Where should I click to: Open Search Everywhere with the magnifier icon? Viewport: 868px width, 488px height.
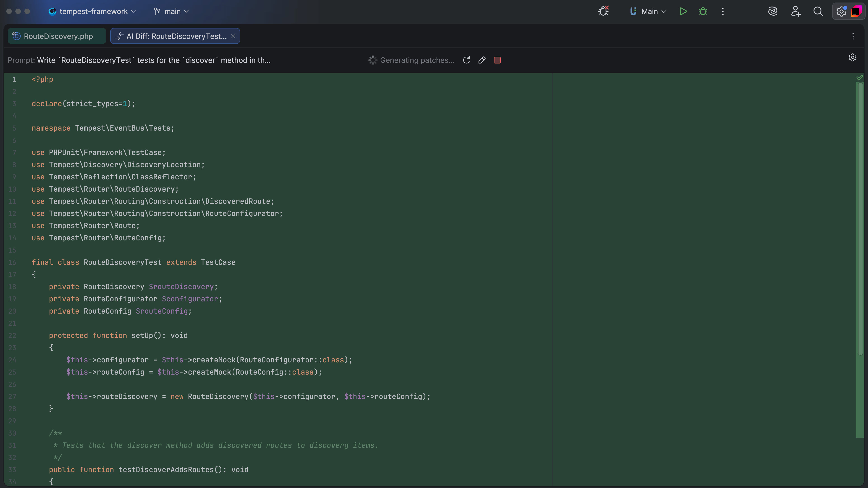click(818, 11)
